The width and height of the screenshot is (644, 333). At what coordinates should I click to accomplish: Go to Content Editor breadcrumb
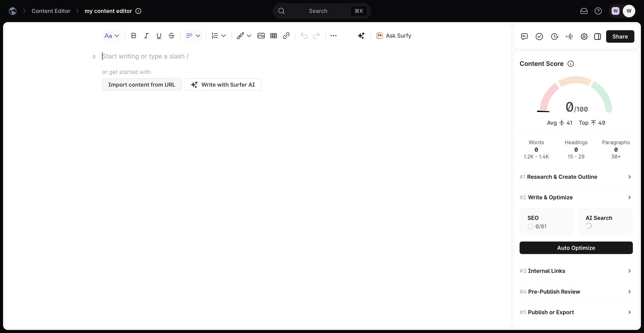(51, 11)
